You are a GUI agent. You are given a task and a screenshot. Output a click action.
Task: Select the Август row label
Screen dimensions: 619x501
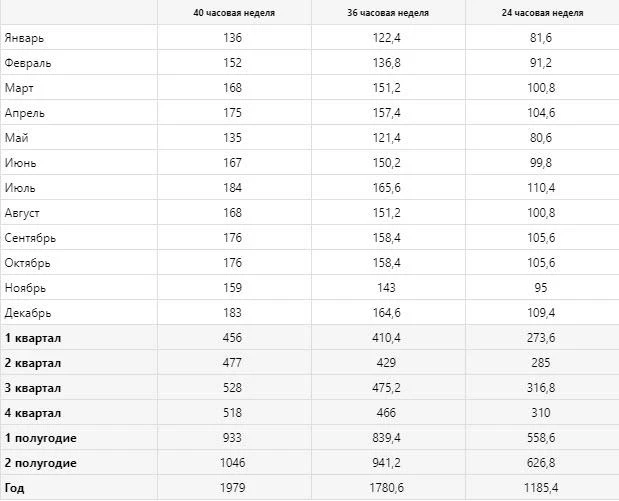[x=24, y=213]
